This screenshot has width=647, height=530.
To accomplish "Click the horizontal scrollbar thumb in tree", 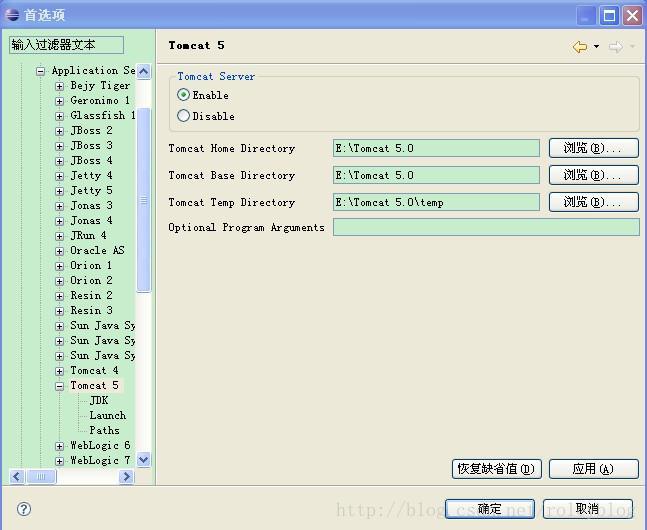I will tap(41, 477).
